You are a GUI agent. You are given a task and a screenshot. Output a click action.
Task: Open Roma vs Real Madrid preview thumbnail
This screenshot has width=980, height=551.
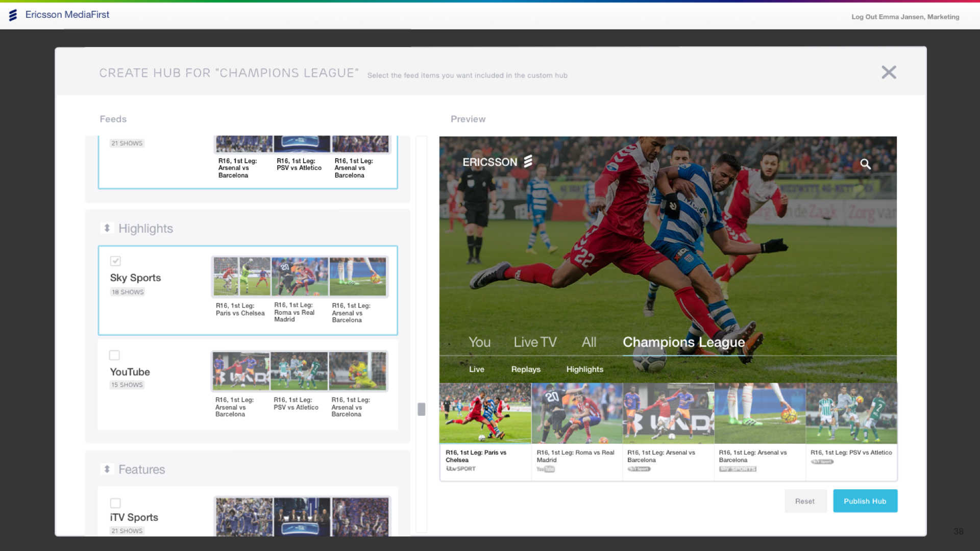pyautogui.click(x=577, y=413)
